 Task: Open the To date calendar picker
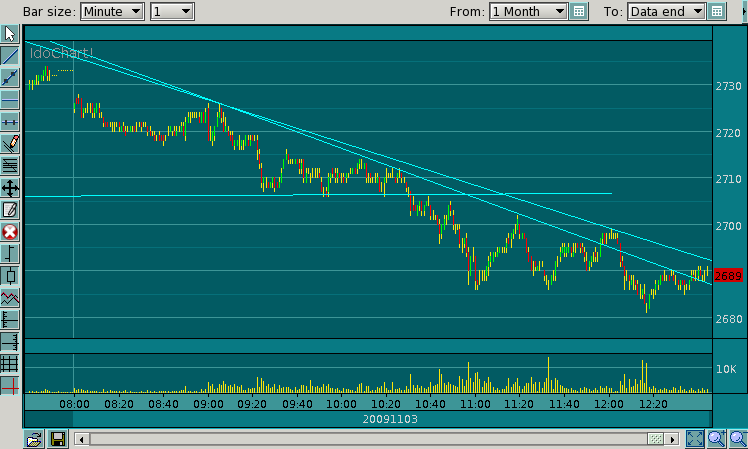click(x=717, y=11)
